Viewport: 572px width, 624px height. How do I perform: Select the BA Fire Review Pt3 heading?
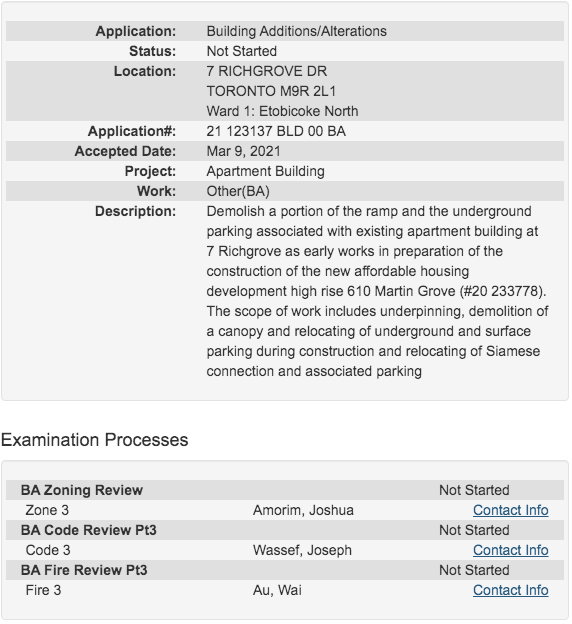click(x=84, y=570)
